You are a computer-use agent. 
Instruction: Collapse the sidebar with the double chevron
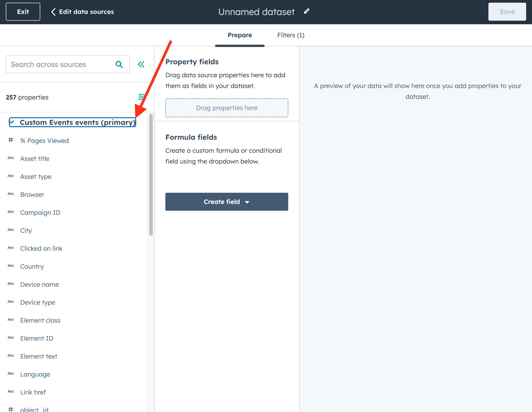(141, 64)
